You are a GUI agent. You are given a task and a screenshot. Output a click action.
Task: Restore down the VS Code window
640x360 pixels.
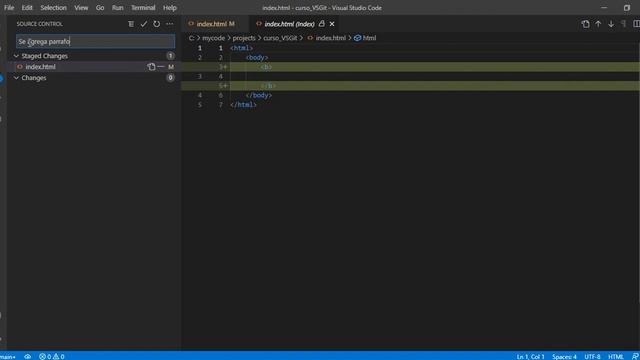627,8
